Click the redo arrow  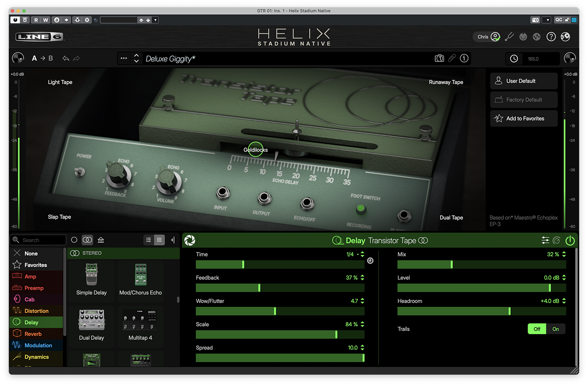[x=76, y=58]
